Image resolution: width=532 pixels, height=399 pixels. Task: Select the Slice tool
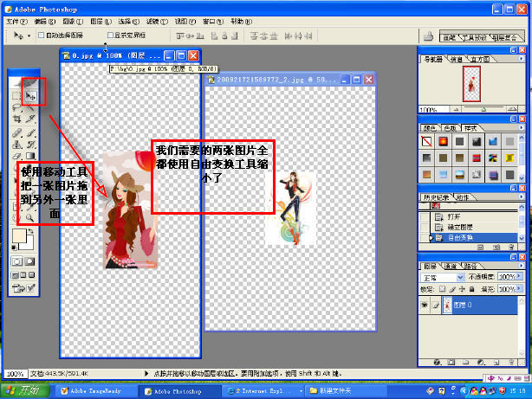[31, 119]
